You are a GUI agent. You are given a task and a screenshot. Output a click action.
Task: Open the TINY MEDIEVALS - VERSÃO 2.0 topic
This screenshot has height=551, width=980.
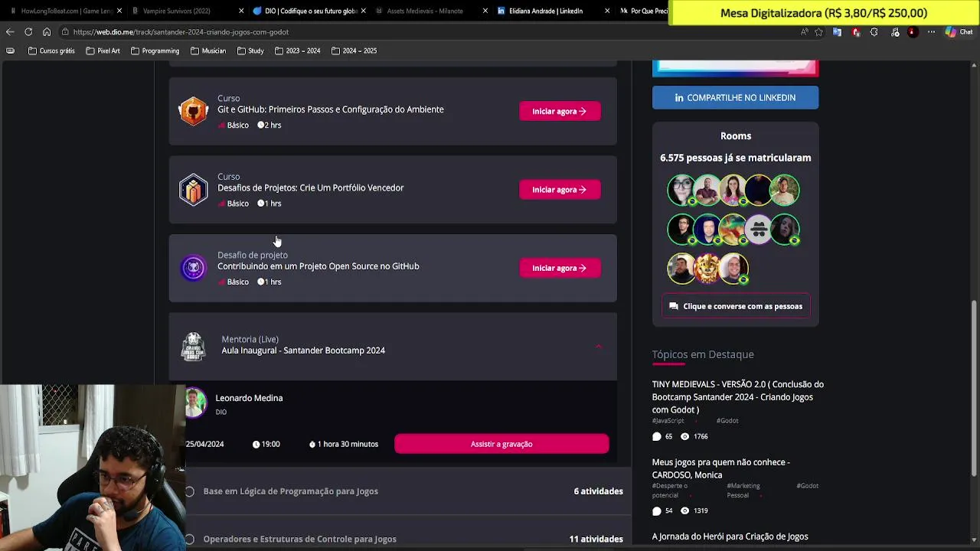[x=737, y=396]
